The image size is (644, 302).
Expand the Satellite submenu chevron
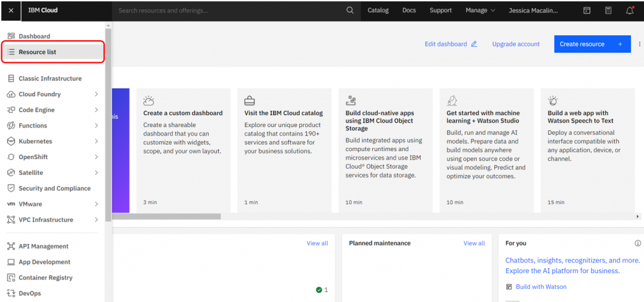coord(96,172)
